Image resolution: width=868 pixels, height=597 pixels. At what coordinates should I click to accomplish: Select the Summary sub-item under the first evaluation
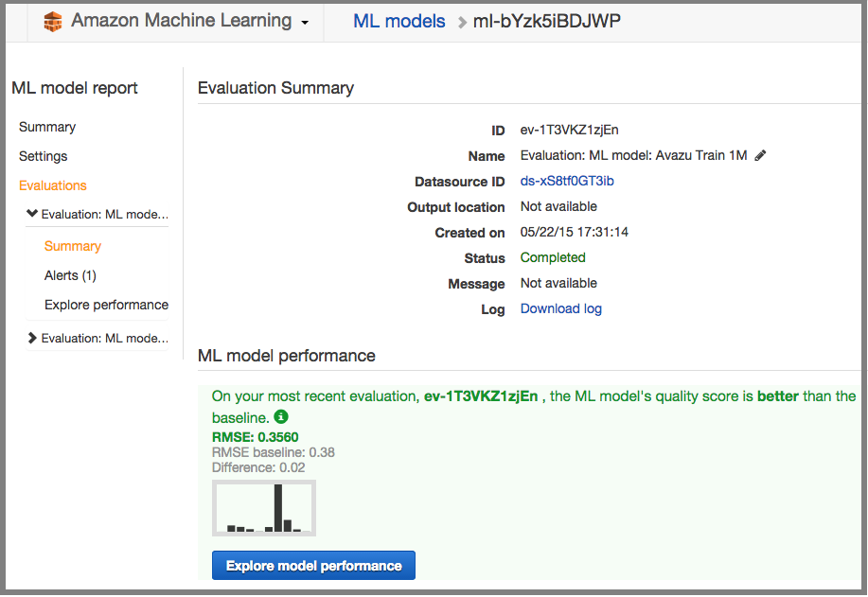[x=73, y=246]
